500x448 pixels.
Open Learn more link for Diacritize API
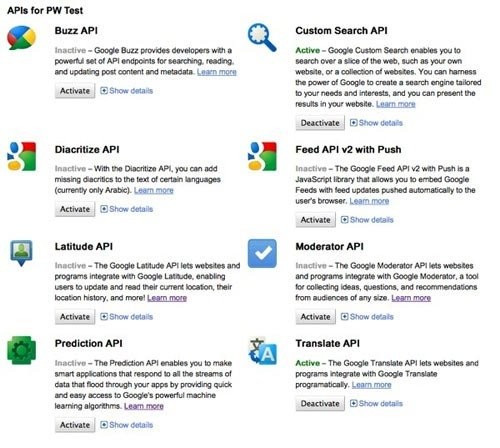154,190
